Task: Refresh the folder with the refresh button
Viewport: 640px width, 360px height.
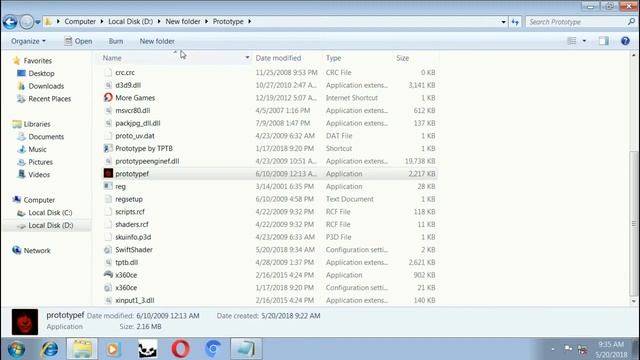Action: pyautogui.click(x=515, y=22)
